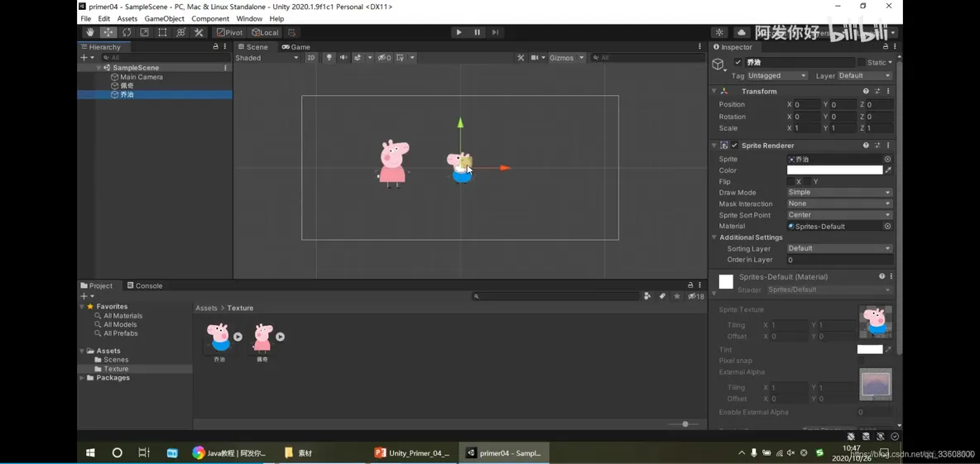Screen dimensions: 980x464
Task: Select the Move tool
Action: coord(108,32)
